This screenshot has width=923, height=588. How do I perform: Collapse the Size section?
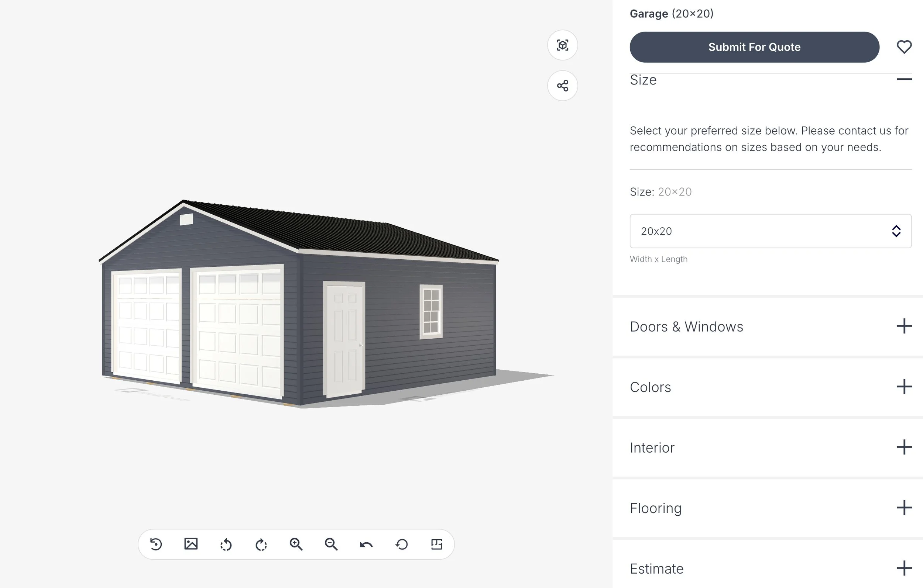coord(904,79)
